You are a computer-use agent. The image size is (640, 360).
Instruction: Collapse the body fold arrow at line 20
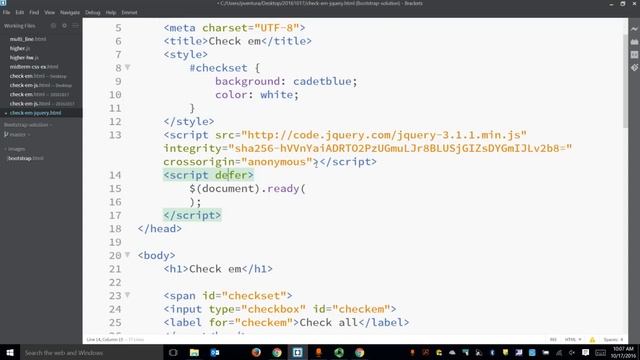(128, 255)
